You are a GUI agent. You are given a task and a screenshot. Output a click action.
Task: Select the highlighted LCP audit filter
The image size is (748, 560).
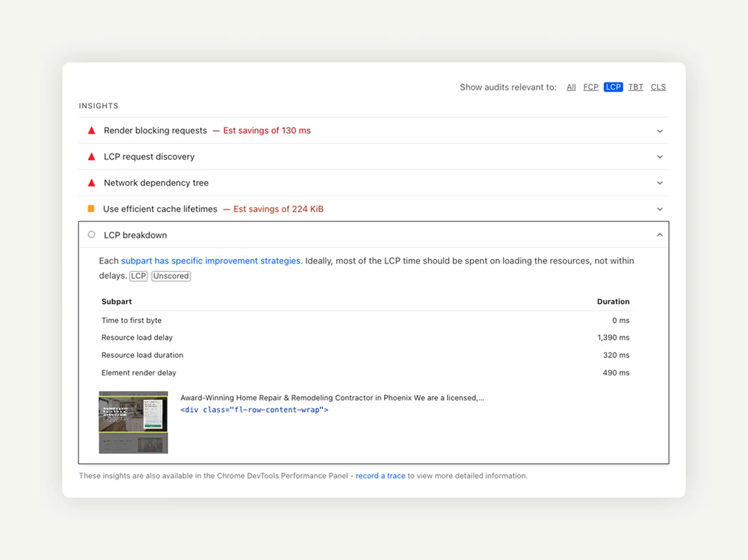pyautogui.click(x=613, y=87)
